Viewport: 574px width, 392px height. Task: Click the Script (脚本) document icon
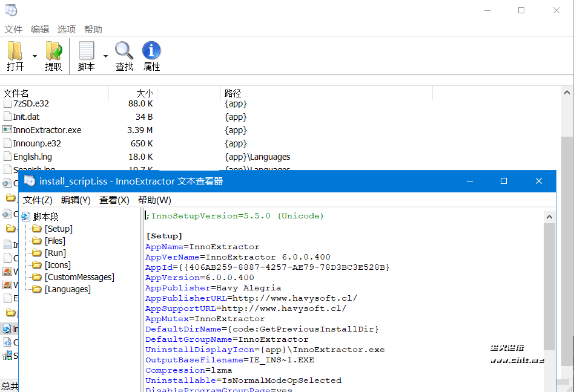click(87, 51)
